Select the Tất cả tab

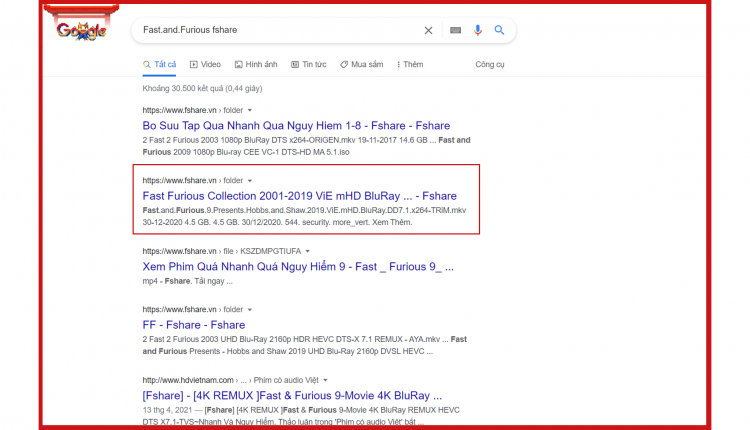[159, 65]
